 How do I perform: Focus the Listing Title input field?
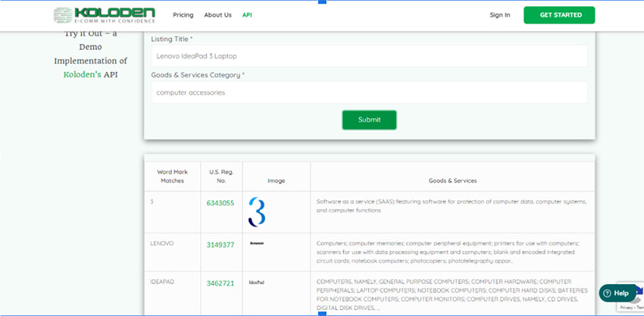[369, 56]
